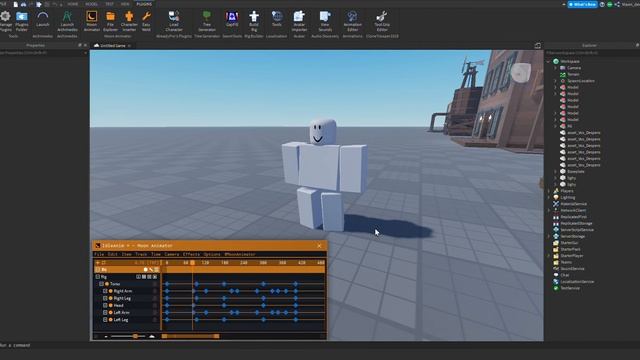Switch to the MODEL ribbon tab
This screenshot has width=640, height=360.
tap(91, 4)
